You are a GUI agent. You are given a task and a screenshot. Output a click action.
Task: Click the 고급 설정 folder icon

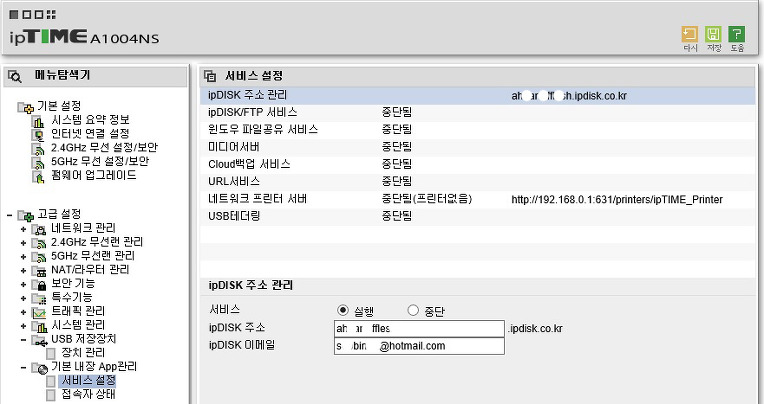(25, 215)
